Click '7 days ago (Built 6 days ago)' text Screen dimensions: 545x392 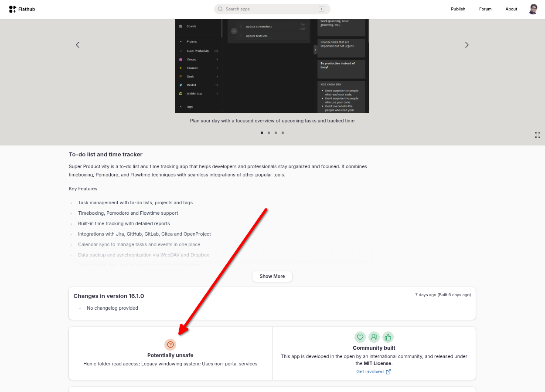click(443, 295)
